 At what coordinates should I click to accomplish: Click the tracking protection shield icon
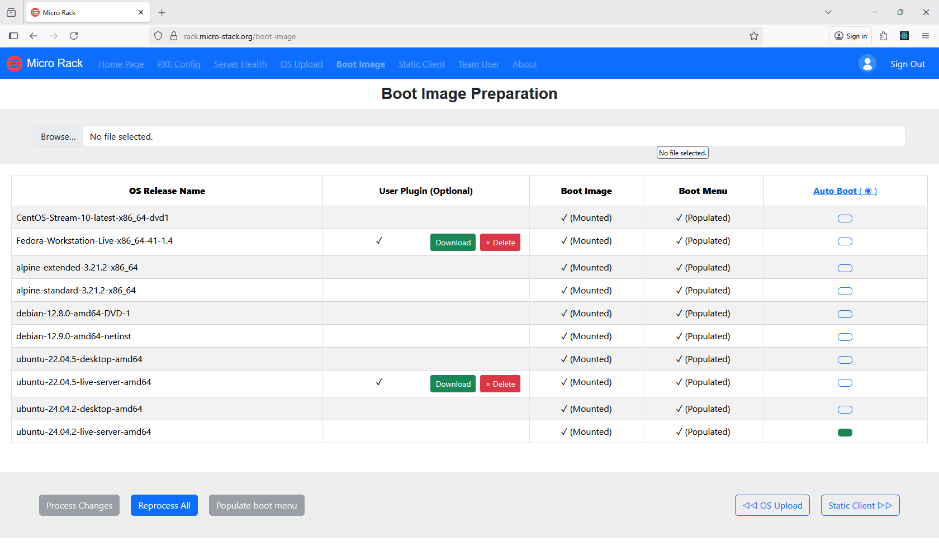click(x=158, y=36)
